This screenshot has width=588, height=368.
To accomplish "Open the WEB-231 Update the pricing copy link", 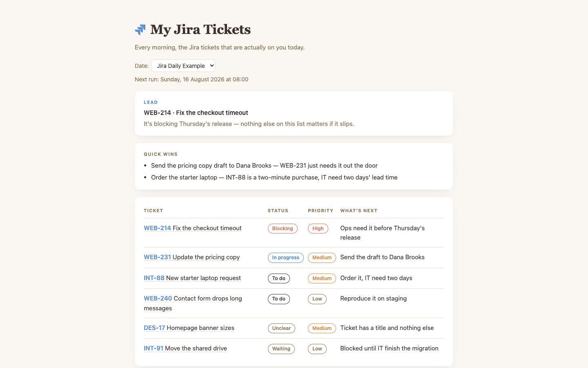I will 192,257.
